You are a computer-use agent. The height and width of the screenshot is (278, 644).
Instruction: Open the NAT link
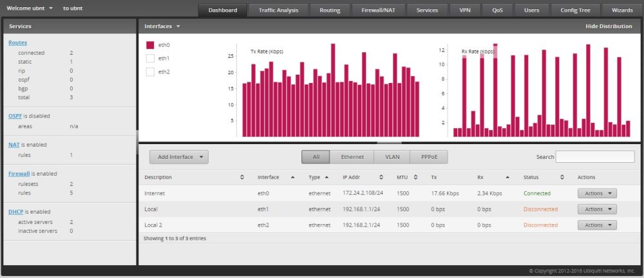(x=14, y=145)
